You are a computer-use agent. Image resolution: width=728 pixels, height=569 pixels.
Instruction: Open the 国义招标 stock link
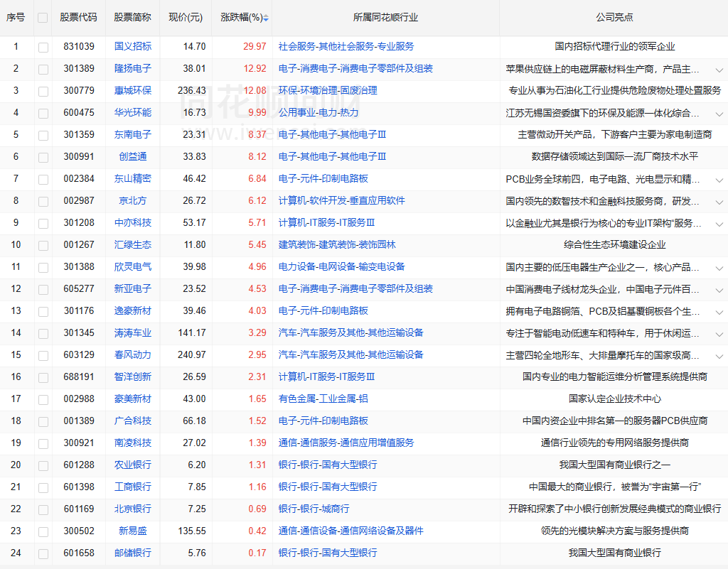(133, 46)
